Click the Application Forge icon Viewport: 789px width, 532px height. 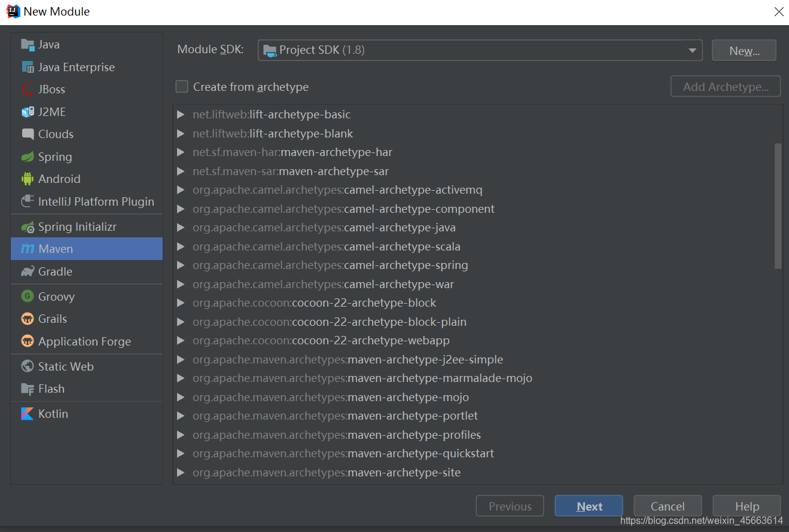pyautogui.click(x=28, y=341)
